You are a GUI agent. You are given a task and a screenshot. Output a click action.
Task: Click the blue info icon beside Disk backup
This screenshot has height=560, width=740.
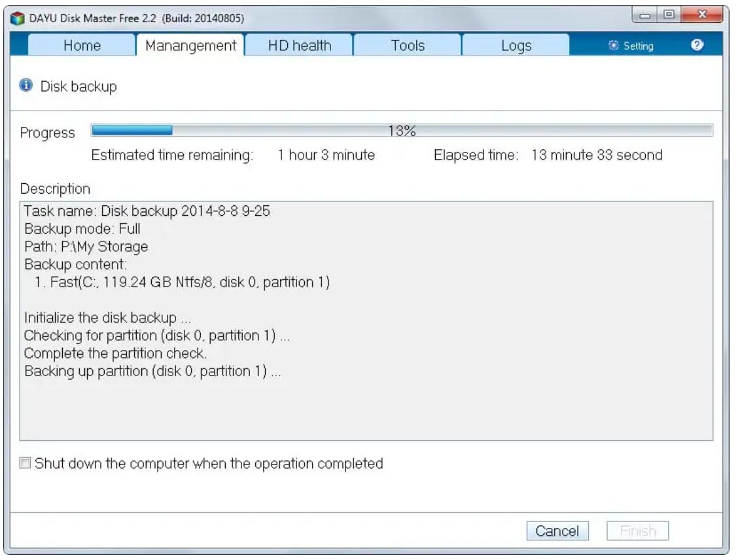(x=26, y=86)
